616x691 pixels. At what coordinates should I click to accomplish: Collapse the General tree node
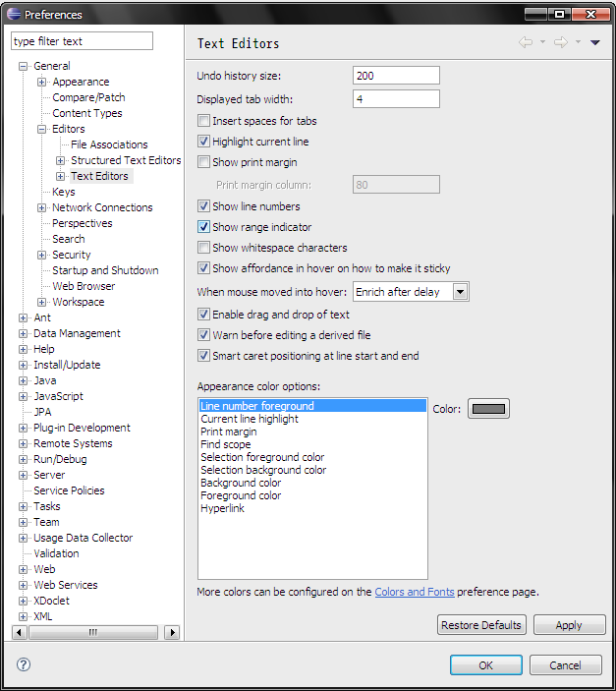[23, 67]
